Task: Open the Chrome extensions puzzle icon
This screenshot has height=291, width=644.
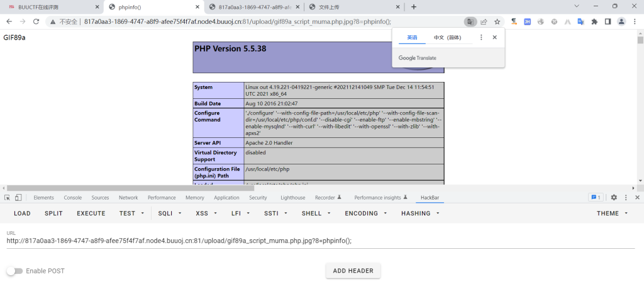Action: (594, 21)
